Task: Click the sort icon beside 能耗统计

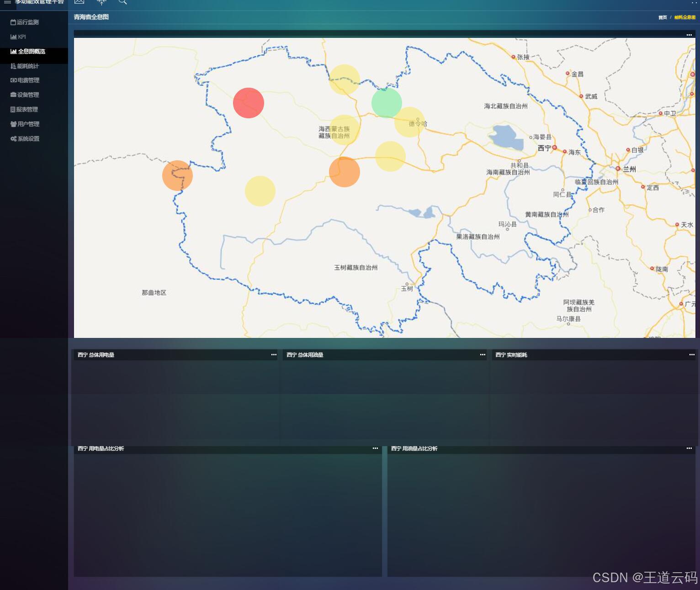Action: coord(13,66)
